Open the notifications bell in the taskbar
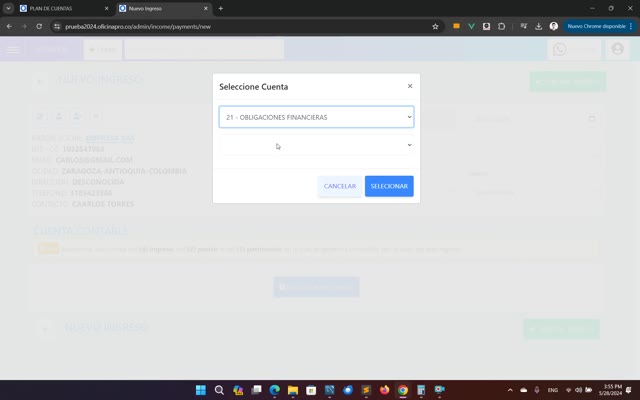This screenshot has height=400, width=640. pos(629,390)
